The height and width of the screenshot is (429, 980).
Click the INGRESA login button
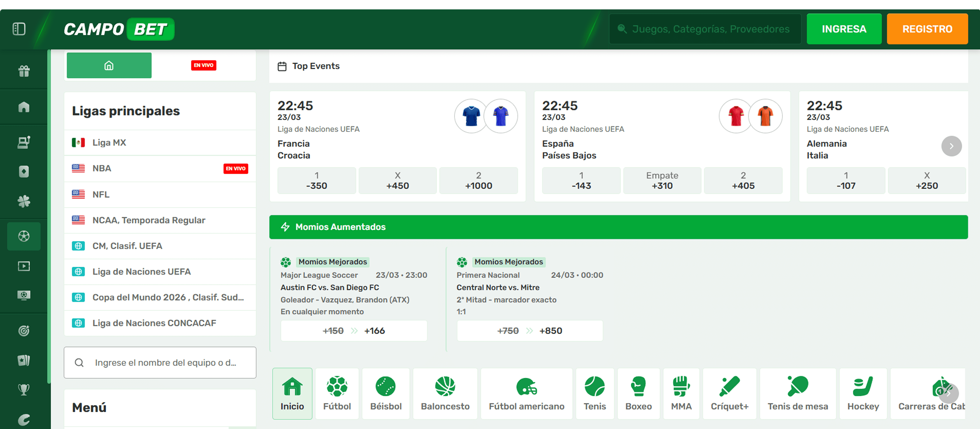click(844, 29)
